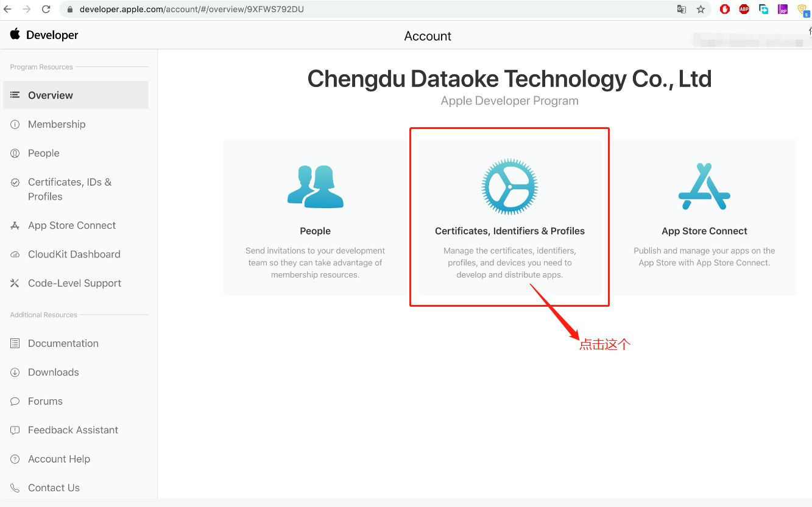Image resolution: width=812 pixels, height=507 pixels.
Task: Click the Program Resources section label
Action: [x=41, y=67]
